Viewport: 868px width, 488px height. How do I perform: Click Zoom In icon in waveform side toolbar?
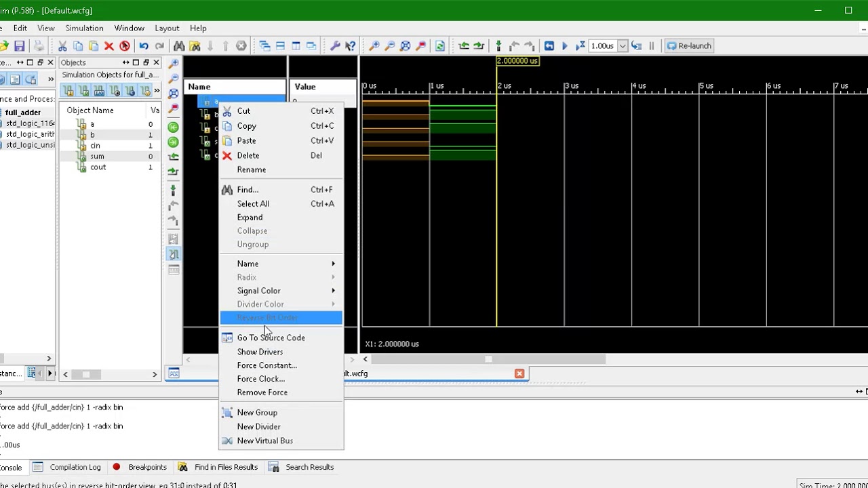click(x=174, y=64)
